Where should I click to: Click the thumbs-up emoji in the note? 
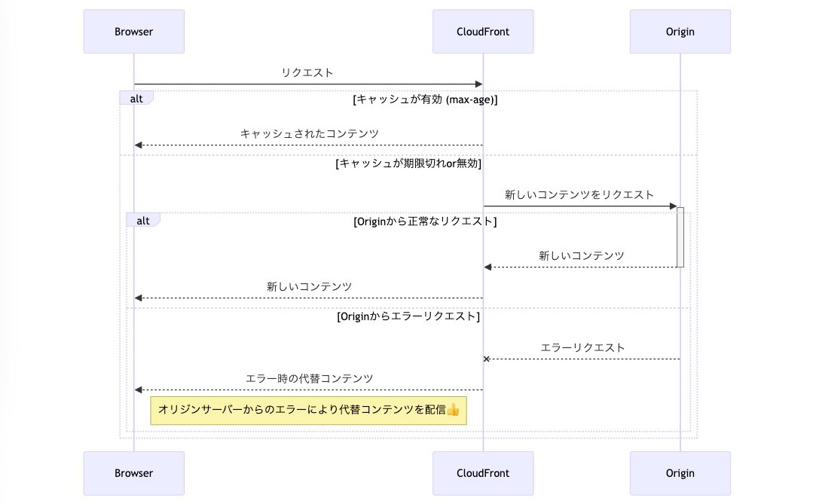pos(453,410)
